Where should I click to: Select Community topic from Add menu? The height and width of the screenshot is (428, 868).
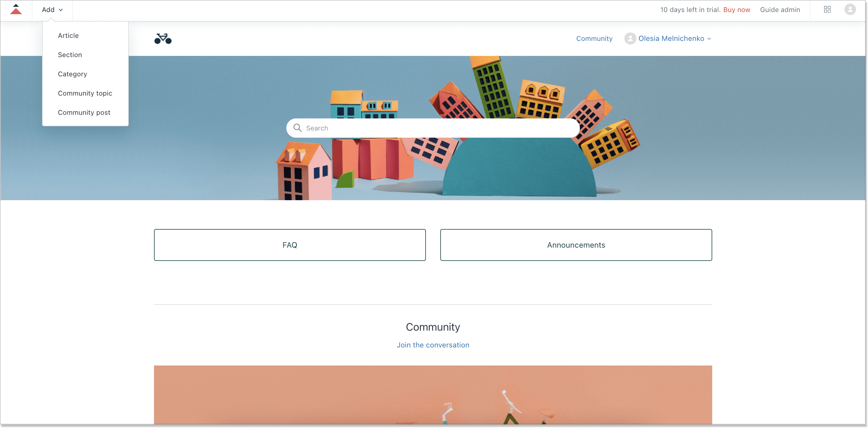(x=85, y=93)
